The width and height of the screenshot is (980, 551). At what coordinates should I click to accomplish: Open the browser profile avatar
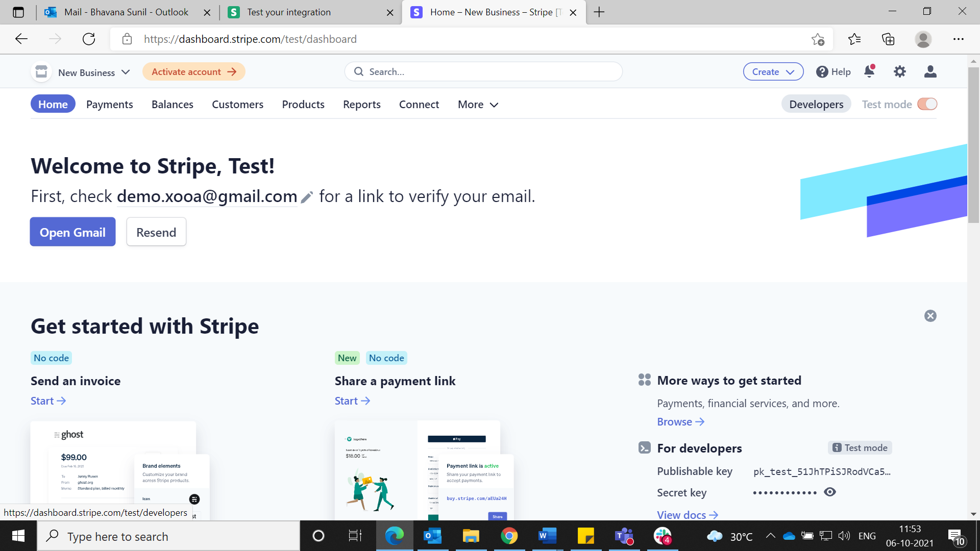[923, 39]
